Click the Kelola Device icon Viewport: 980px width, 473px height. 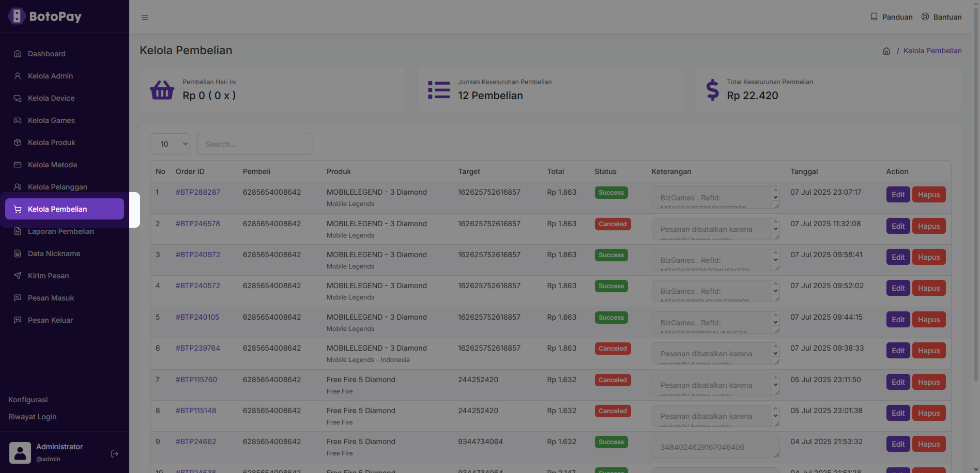[18, 98]
